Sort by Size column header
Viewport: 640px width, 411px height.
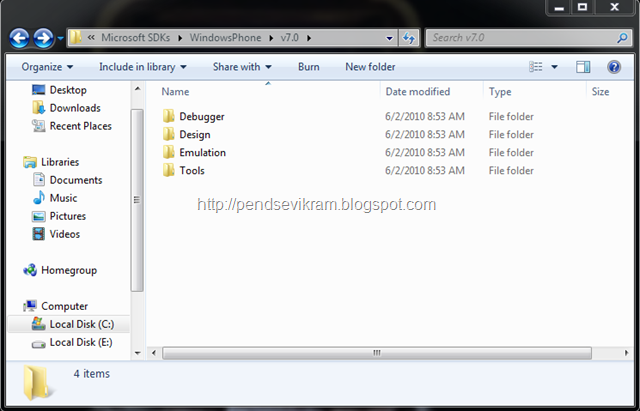coord(600,92)
